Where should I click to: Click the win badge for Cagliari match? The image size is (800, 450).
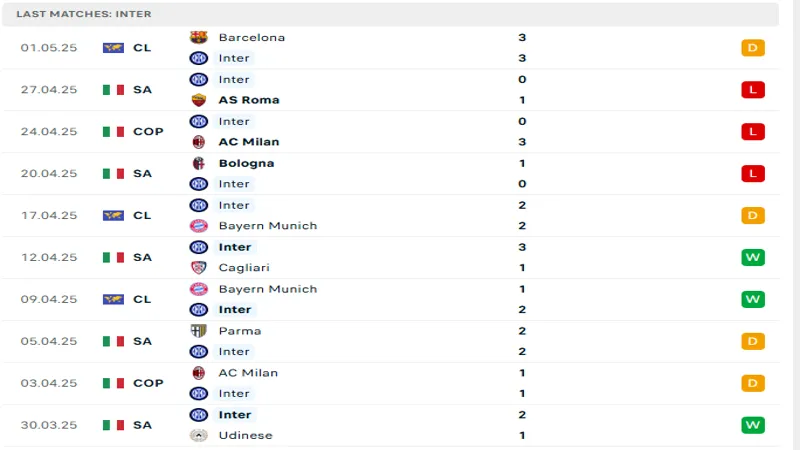[x=753, y=258]
